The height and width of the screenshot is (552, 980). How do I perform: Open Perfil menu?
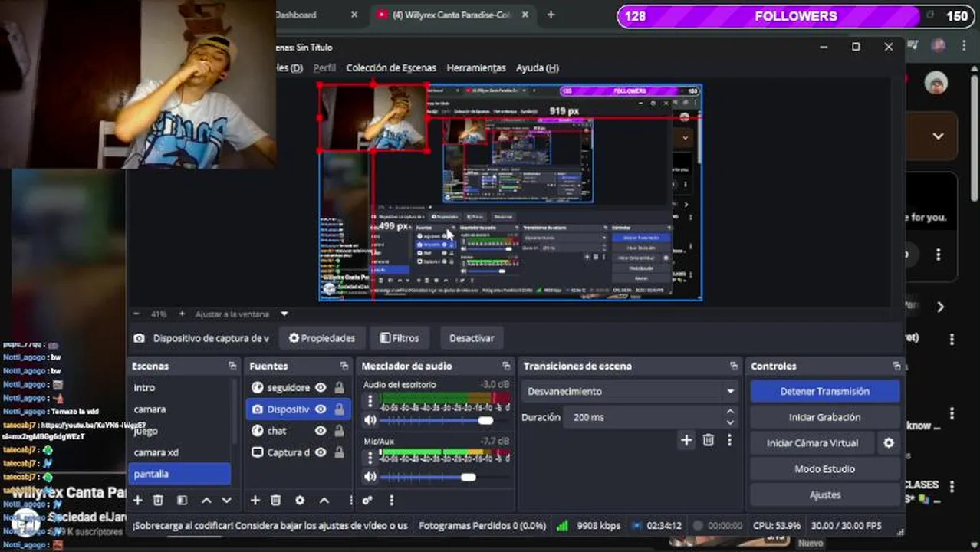coord(324,67)
